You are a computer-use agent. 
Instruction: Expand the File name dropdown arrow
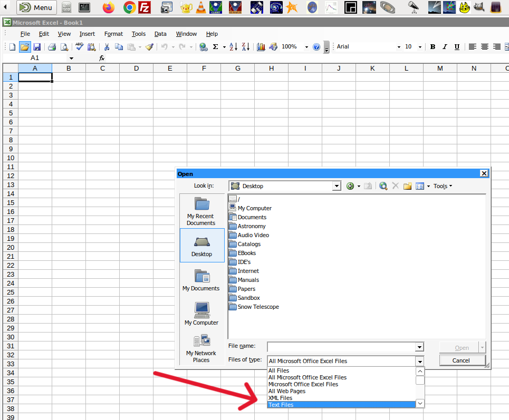419,347
